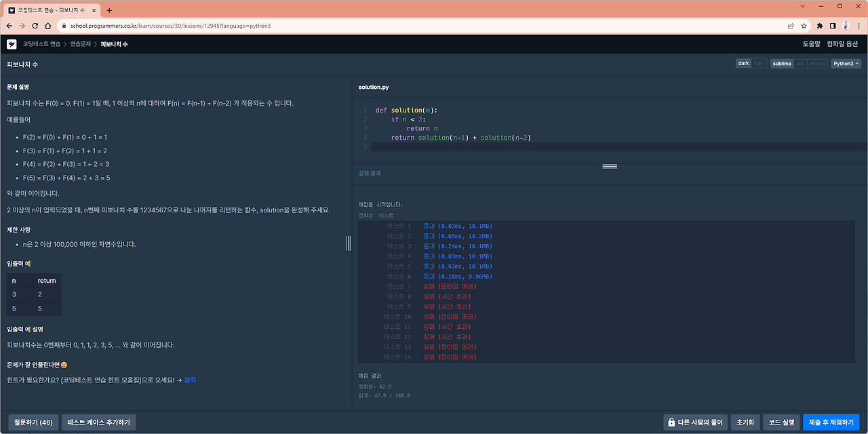Screen dimensions: 868x434
Task: Reload the page with the refresh icon
Action: point(35,26)
